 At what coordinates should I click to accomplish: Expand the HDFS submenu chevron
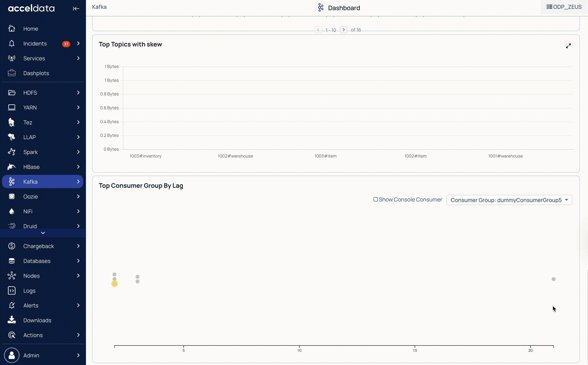pyautogui.click(x=78, y=93)
